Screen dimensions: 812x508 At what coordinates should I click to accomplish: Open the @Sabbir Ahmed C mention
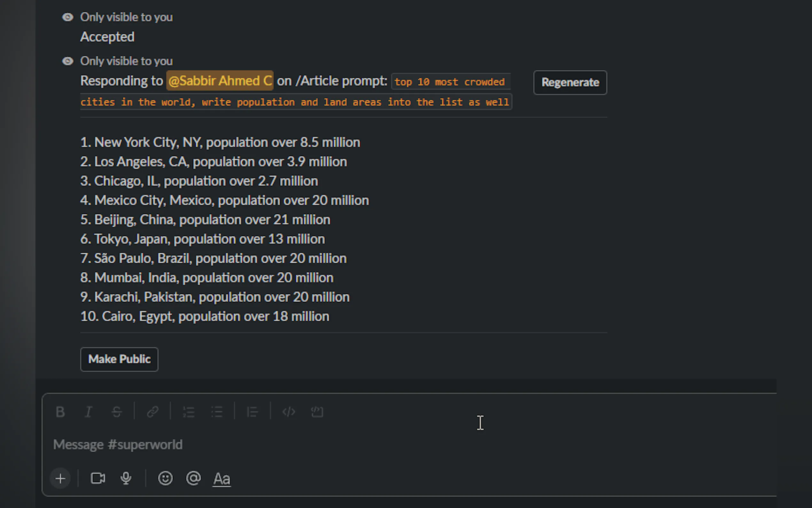tap(220, 81)
